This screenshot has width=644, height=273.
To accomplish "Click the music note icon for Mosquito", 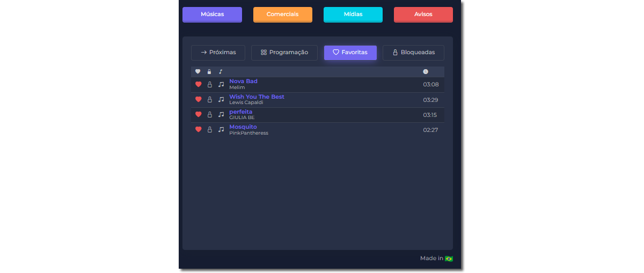I will click(221, 129).
